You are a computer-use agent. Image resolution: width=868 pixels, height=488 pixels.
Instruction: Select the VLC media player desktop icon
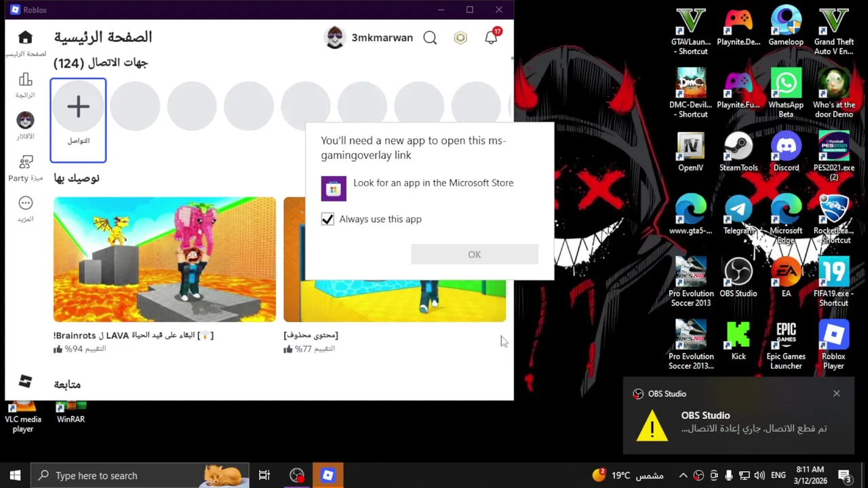[22, 417]
